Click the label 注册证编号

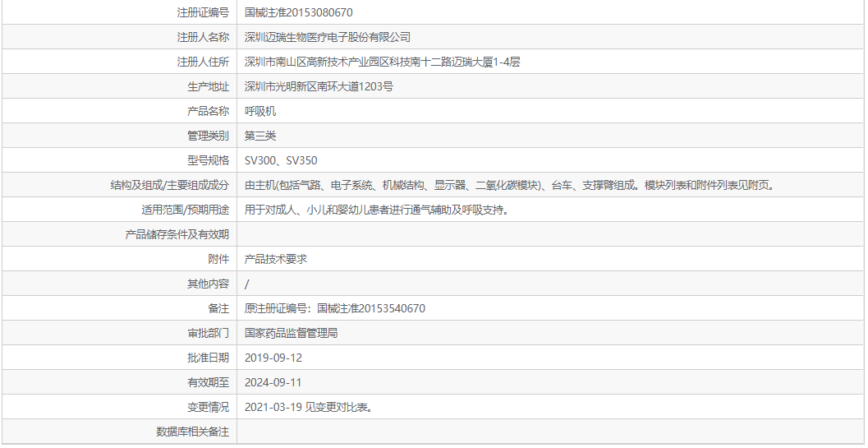pos(203,12)
